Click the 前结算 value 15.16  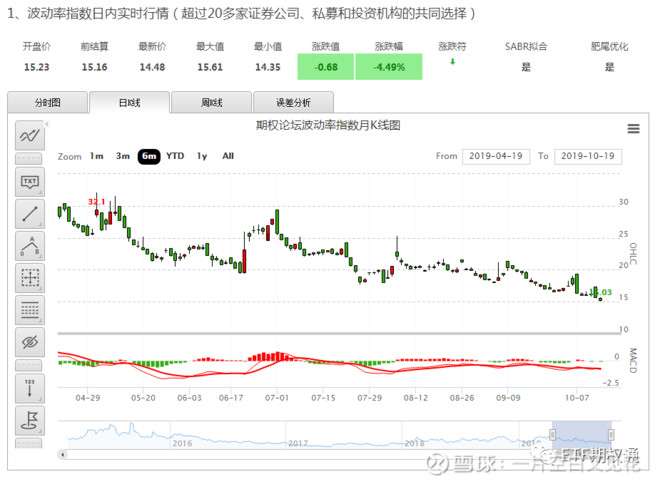[x=94, y=67]
